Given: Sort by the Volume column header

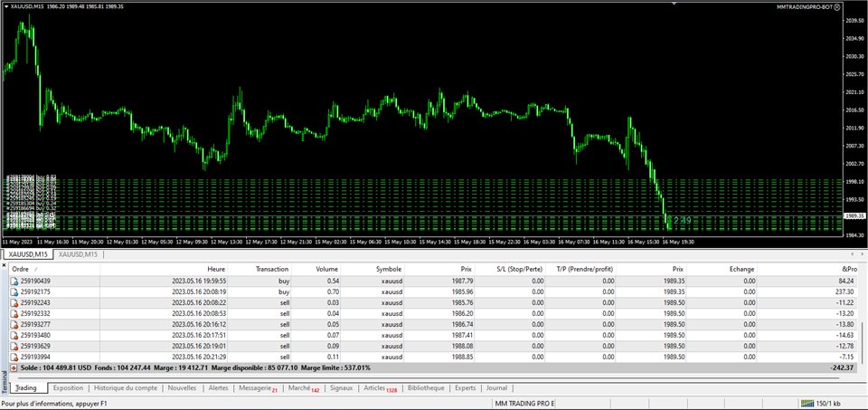Looking at the screenshot, I should 316,269.
